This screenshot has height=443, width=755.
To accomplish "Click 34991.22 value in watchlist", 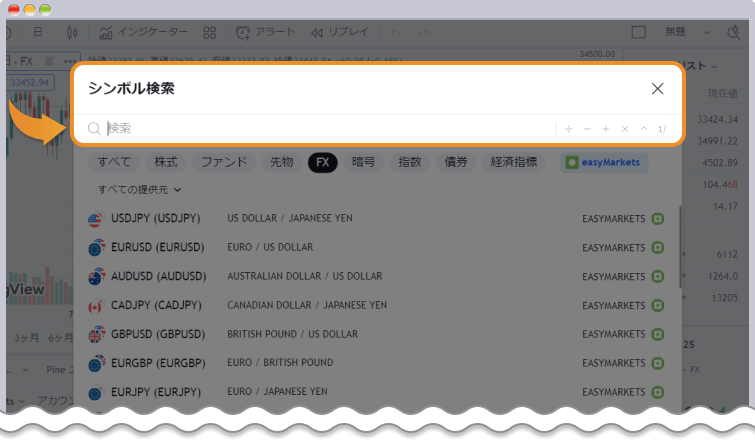I will [x=717, y=141].
